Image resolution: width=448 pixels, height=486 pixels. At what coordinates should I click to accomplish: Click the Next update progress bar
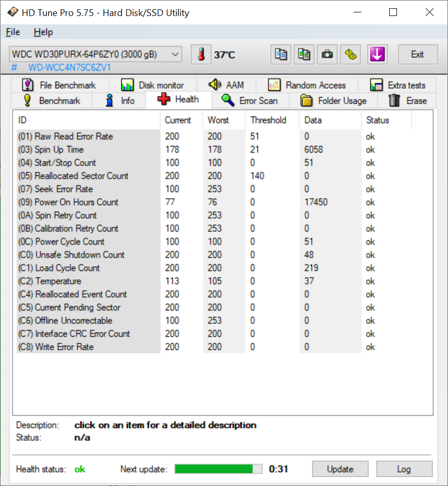click(219, 469)
